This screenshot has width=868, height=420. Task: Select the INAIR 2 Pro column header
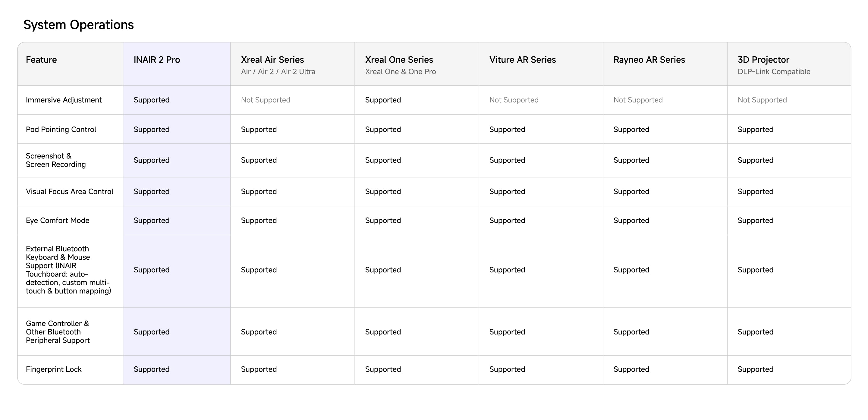point(157,60)
